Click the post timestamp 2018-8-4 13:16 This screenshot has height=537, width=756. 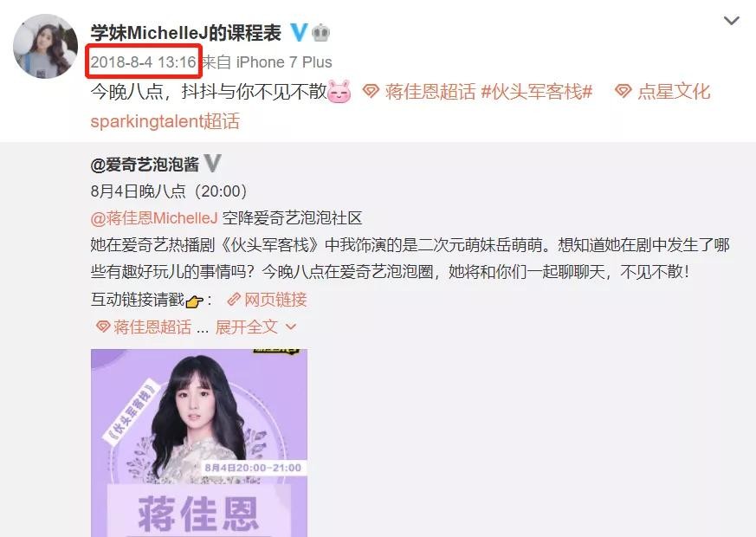pyautogui.click(x=143, y=62)
